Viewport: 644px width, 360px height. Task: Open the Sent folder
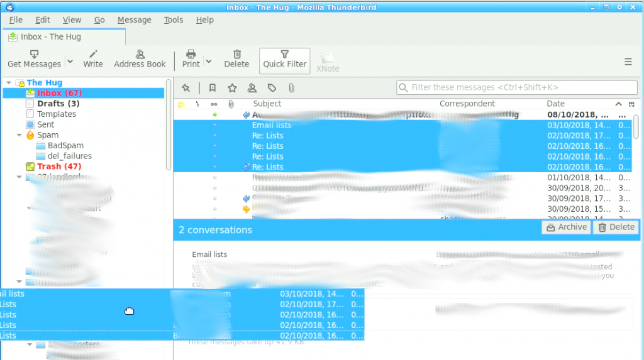click(45, 124)
